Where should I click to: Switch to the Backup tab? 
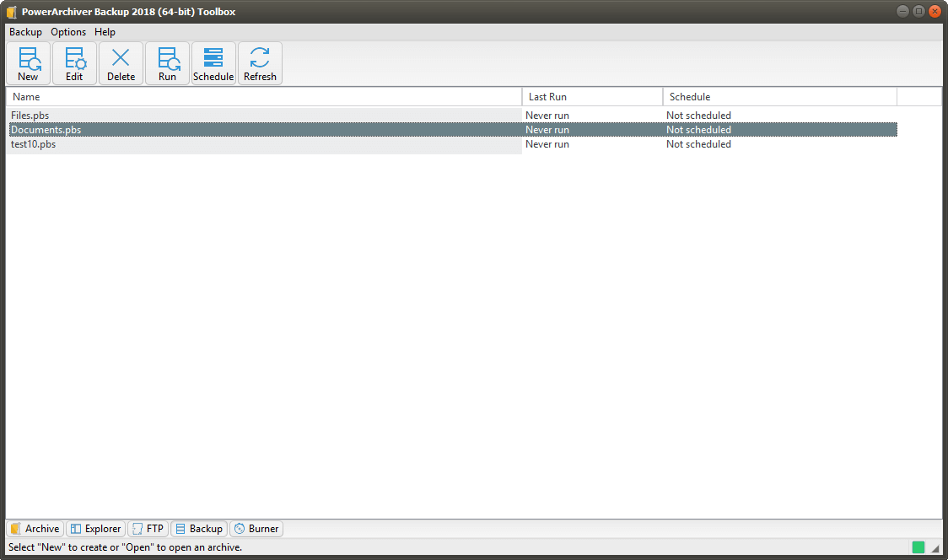click(x=200, y=529)
